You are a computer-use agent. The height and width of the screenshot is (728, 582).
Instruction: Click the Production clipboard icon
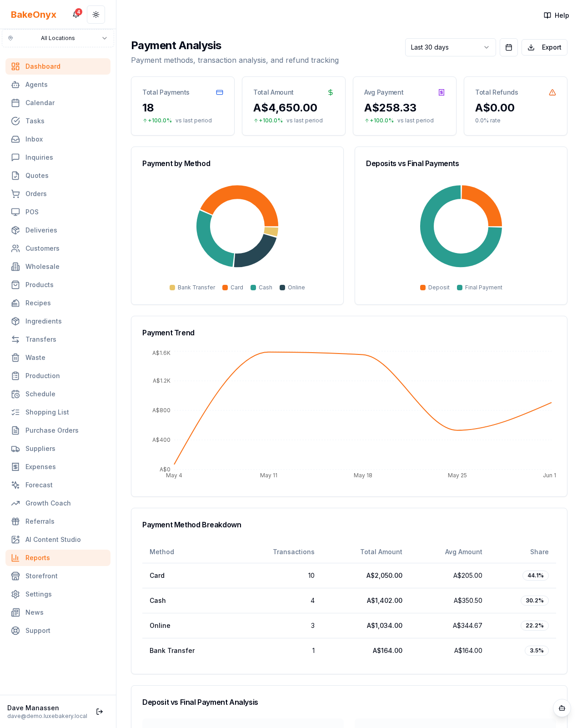pos(15,376)
